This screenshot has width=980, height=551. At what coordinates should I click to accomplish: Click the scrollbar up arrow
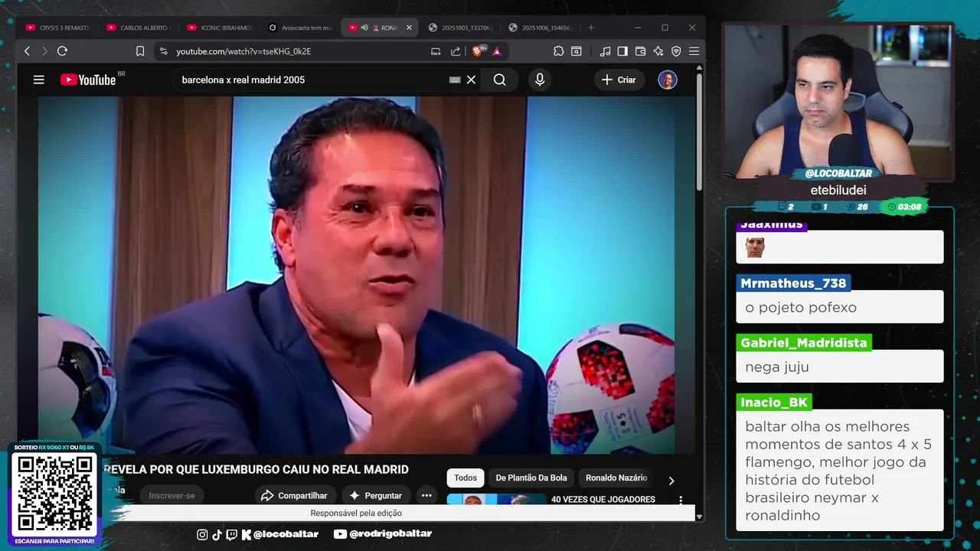[x=699, y=69]
